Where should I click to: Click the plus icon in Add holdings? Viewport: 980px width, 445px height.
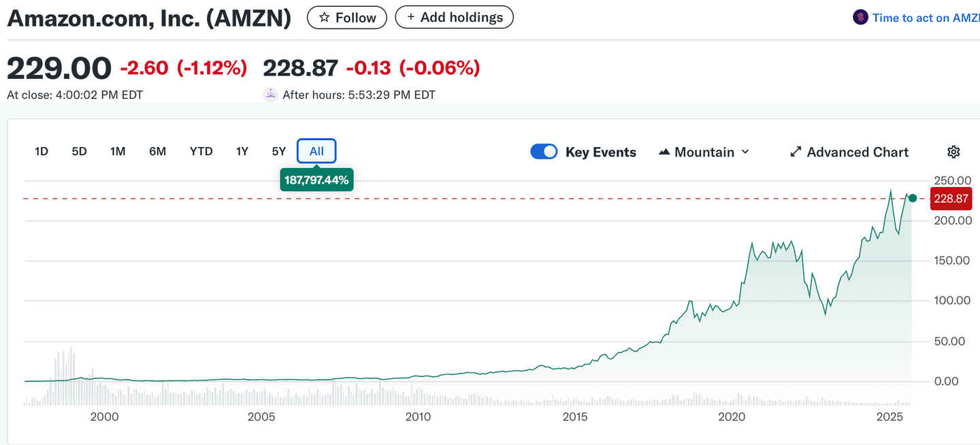(410, 17)
